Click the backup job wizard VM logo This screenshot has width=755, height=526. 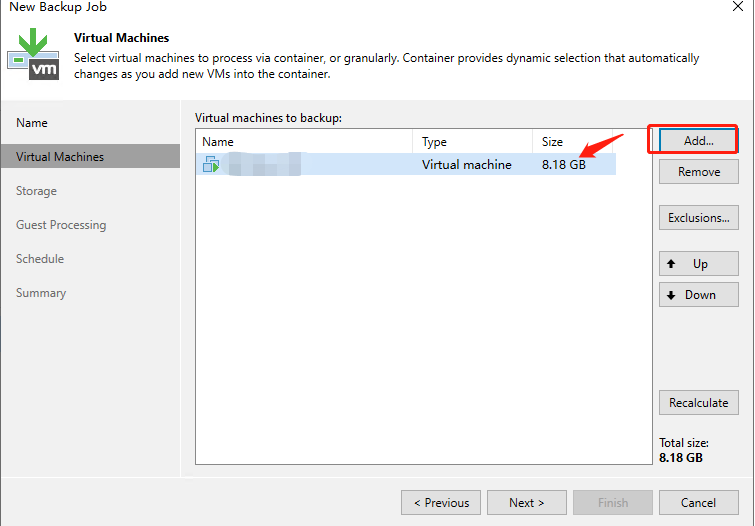33,54
